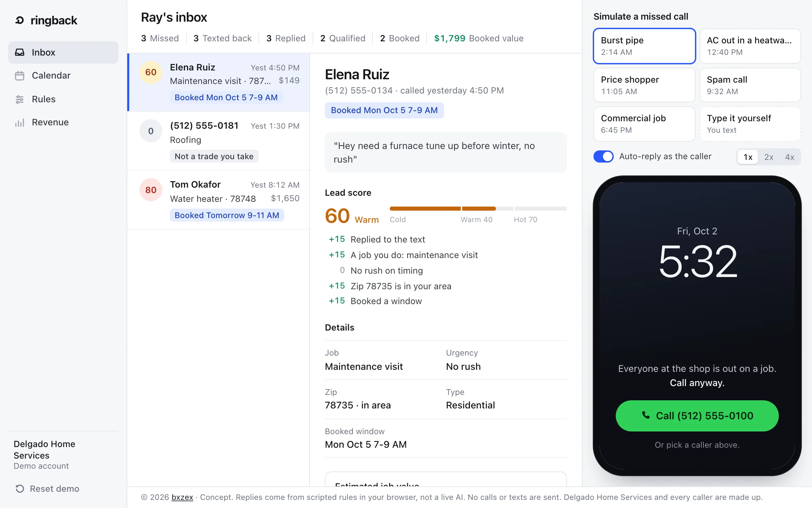
Task: Click the Reset demo circular arrow icon
Action: click(x=20, y=489)
